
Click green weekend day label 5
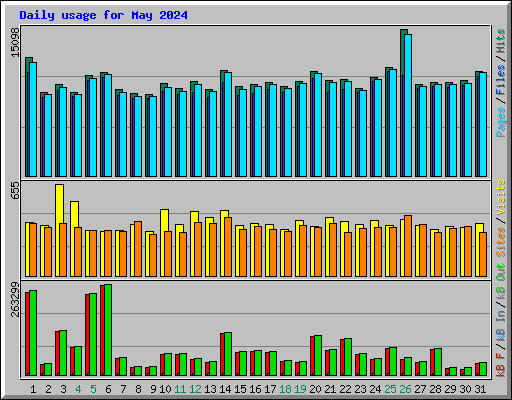pos(93,389)
